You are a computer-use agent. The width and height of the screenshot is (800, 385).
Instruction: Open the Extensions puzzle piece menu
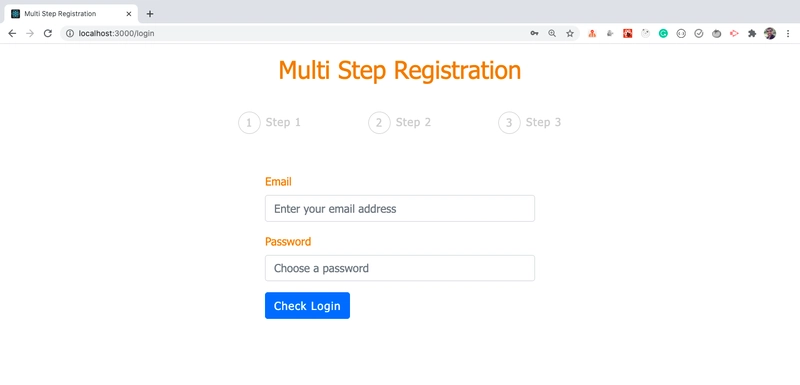tap(752, 34)
